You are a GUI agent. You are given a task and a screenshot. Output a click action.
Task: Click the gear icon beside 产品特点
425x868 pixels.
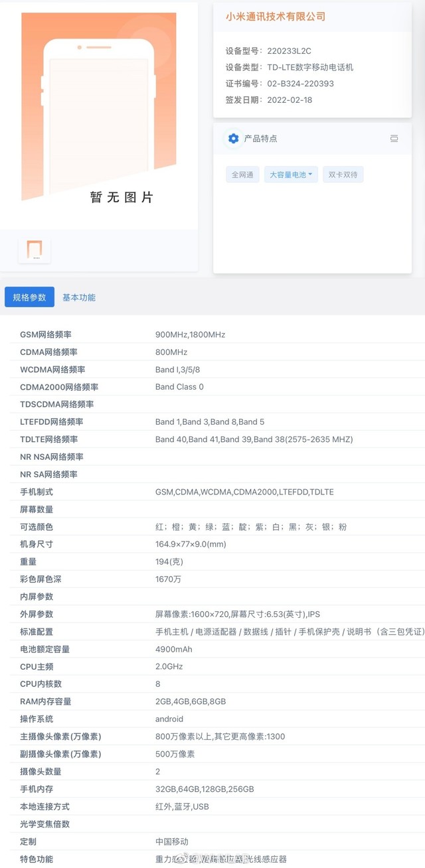point(233,138)
